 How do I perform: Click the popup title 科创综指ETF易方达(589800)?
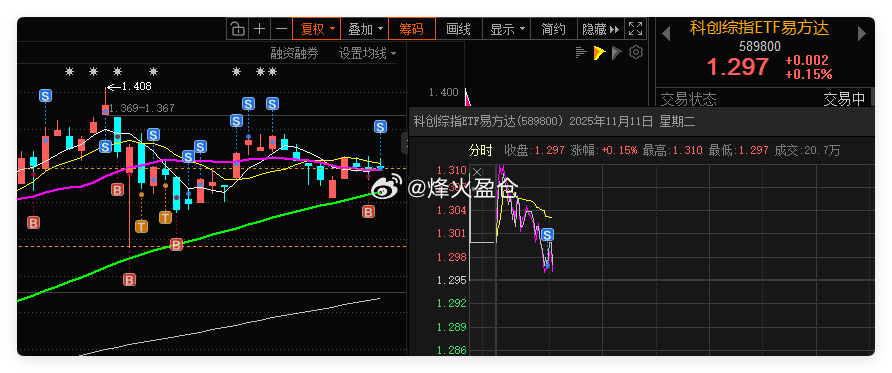tap(488, 121)
